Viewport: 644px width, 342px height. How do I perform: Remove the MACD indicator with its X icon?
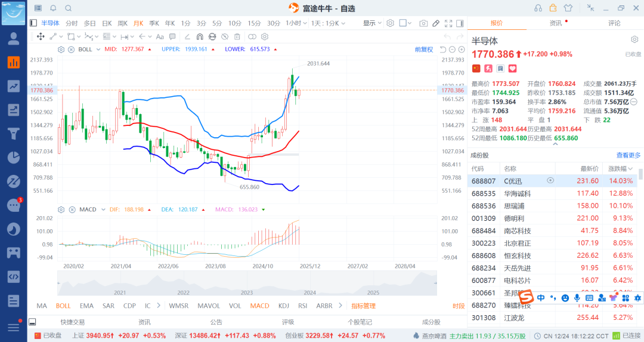tap(71, 209)
